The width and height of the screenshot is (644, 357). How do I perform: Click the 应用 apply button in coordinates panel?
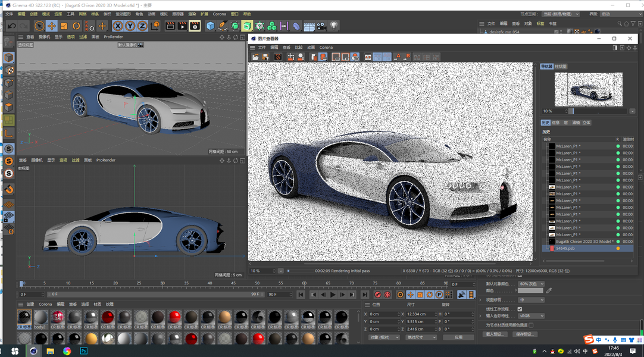pyautogui.click(x=458, y=337)
